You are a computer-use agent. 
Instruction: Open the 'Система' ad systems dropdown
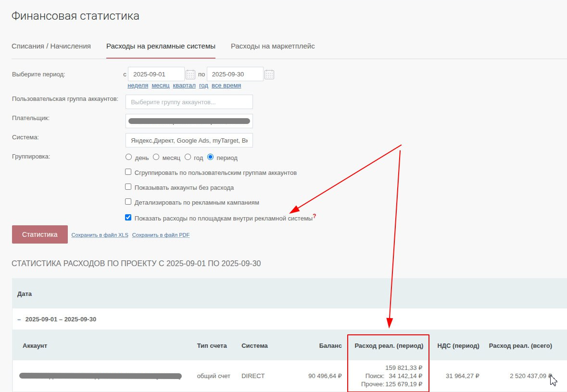[x=189, y=140]
